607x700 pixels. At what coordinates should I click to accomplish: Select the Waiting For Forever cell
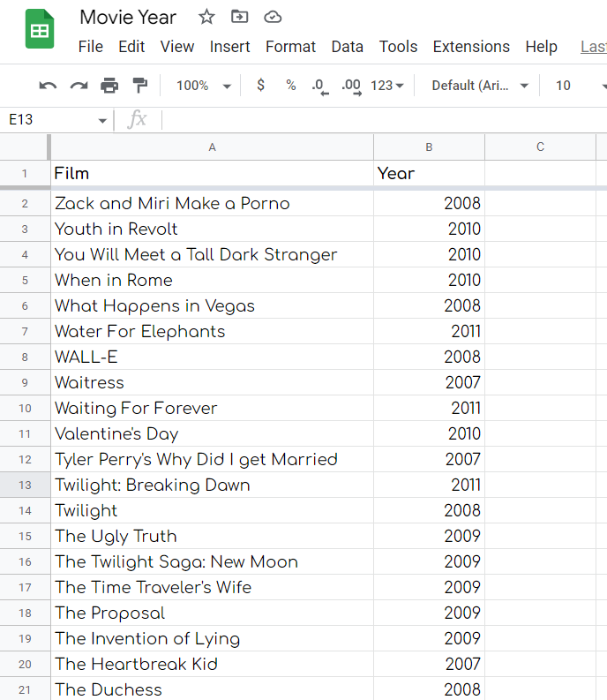(212, 408)
